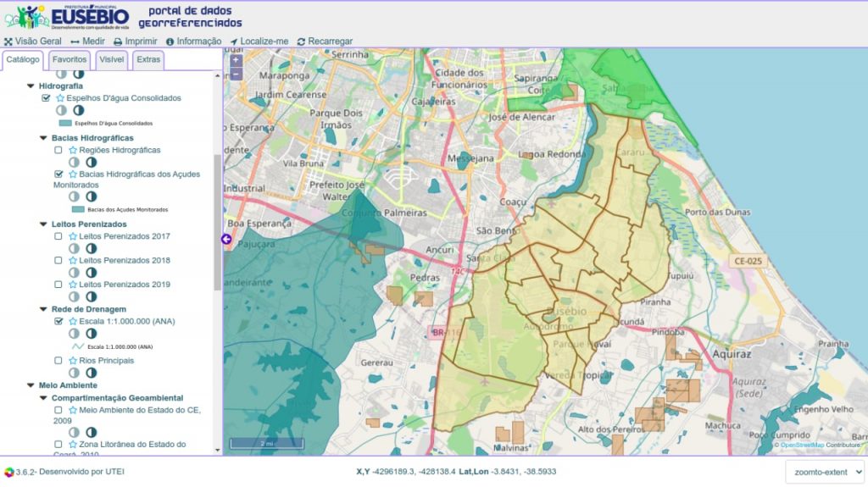Image resolution: width=868 pixels, height=487 pixels.
Task: Click the Zona Litorânea do Estado checkbox
Action: (x=58, y=445)
